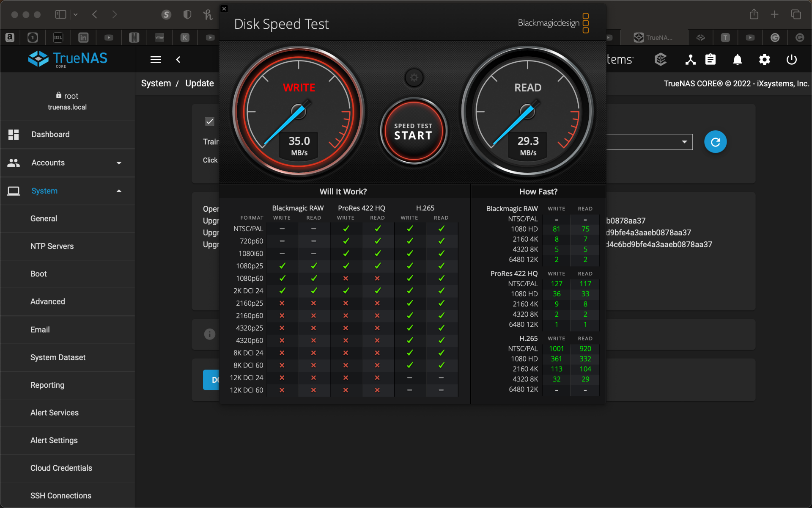Open System Dataset in the sidebar
This screenshot has width=812, height=508.
pos(68,357)
